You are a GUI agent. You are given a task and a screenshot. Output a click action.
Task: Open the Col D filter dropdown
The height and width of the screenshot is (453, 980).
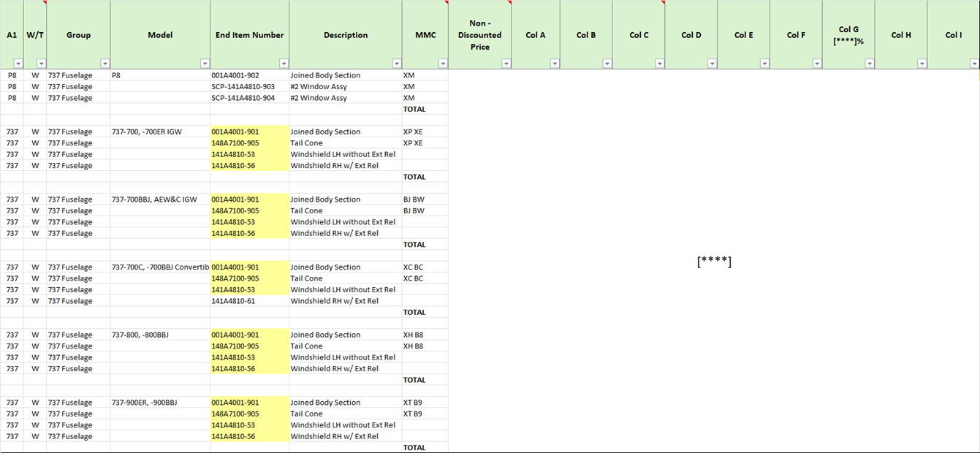click(x=712, y=64)
